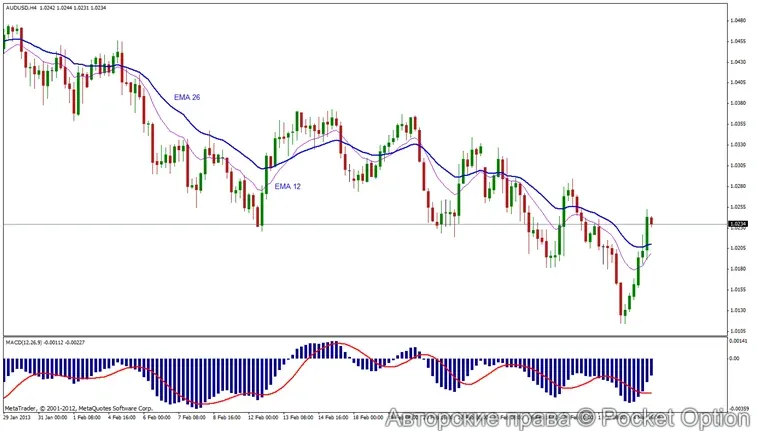Screen dimensions: 758x431
Task: Click the MACD 0.00141 scale value
Action: click(738, 341)
